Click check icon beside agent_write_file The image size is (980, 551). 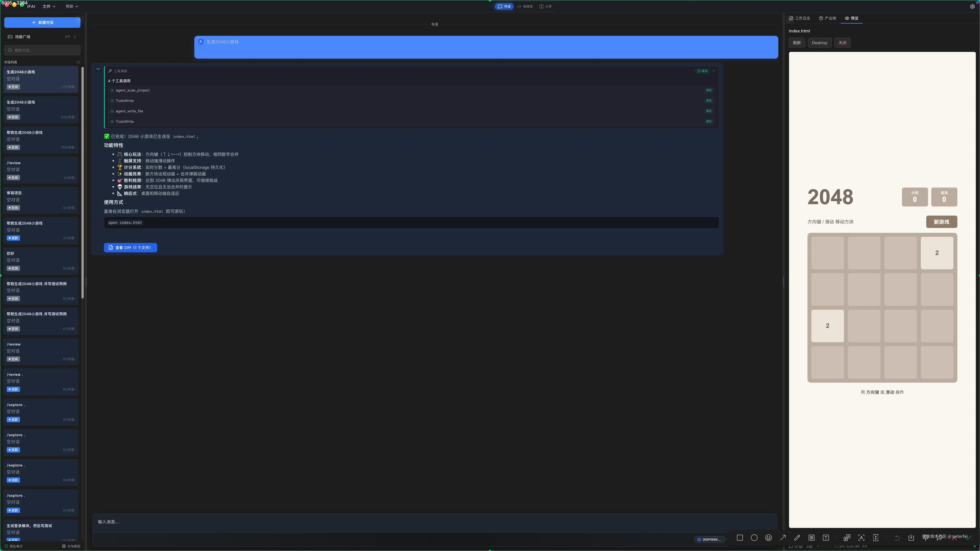[x=112, y=111]
